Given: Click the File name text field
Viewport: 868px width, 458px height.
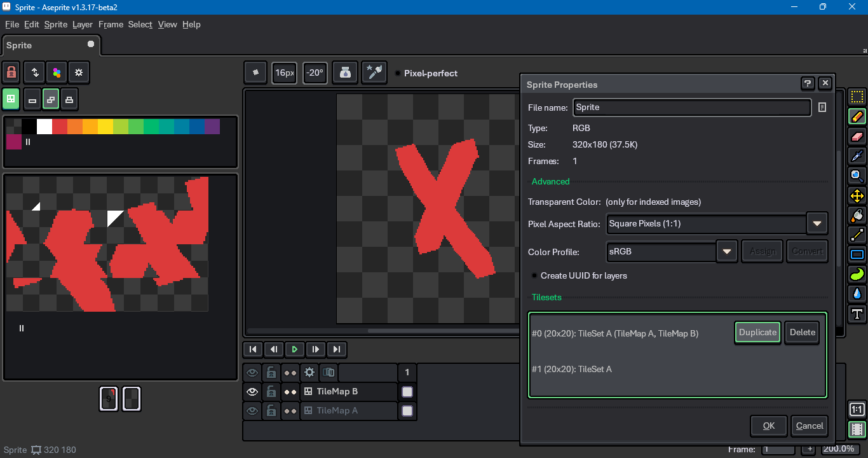Looking at the screenshot, I should pyautogui.click(x=691, y=108).
